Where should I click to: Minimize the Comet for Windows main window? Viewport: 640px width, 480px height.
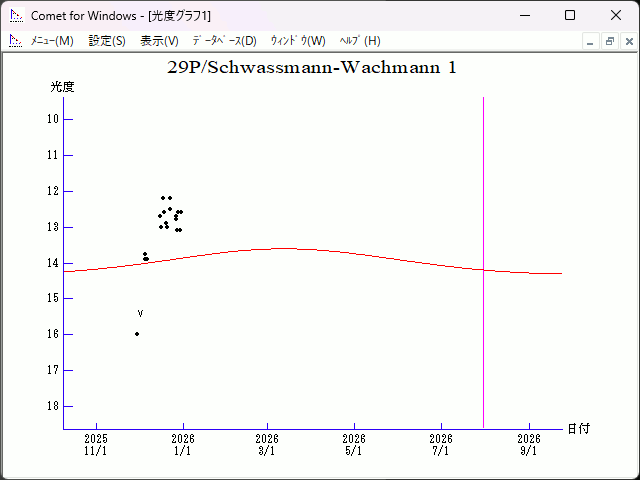[x=524, y=16]
